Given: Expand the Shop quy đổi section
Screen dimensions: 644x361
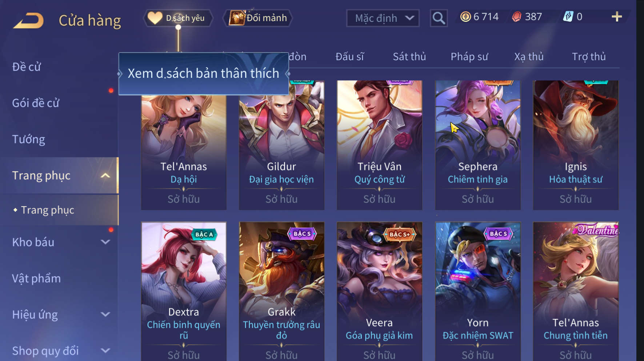Looking at the screenshot, I should coord(105,351).
